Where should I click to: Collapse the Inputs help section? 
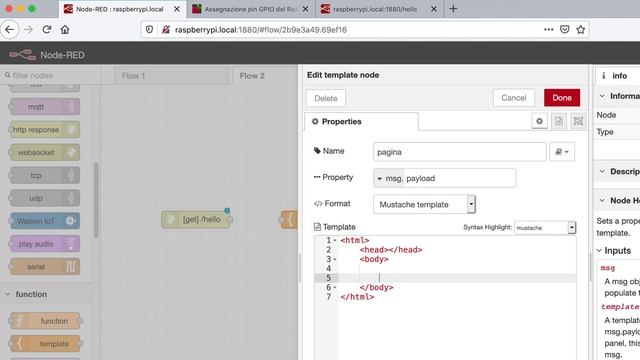(x=599, y=251)
